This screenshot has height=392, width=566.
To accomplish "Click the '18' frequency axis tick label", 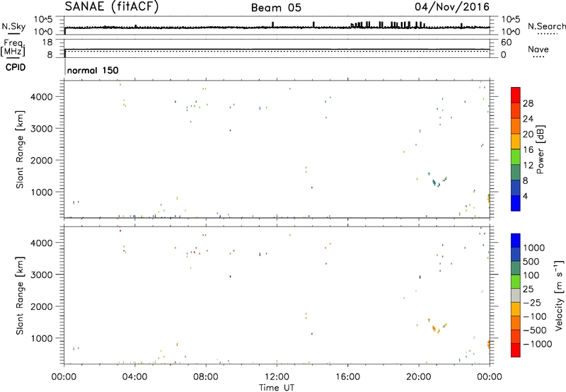I will pyautogui.click(x=47, y=42).
